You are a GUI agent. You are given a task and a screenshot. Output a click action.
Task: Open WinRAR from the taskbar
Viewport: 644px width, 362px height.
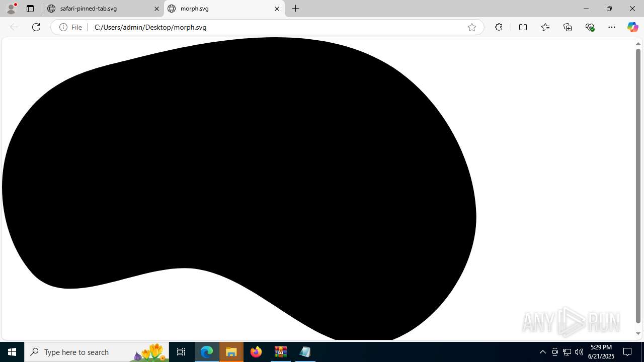(281, 352)
